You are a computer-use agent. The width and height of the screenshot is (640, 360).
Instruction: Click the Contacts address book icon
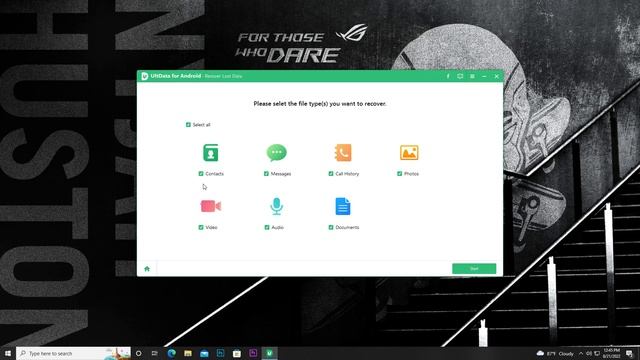[211, 153]
